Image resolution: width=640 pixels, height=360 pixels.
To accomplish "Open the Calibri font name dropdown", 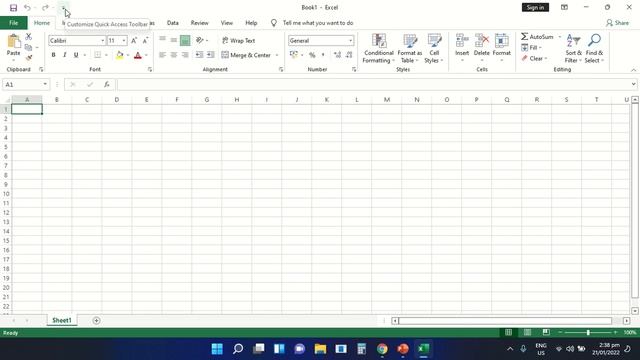I will click(102, 40).
